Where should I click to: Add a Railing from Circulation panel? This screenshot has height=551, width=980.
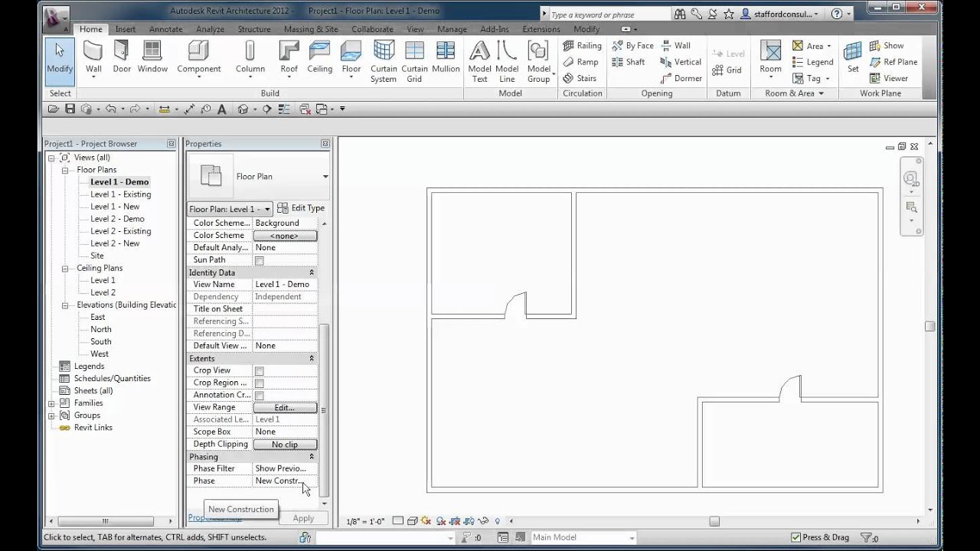coord(582,46)
